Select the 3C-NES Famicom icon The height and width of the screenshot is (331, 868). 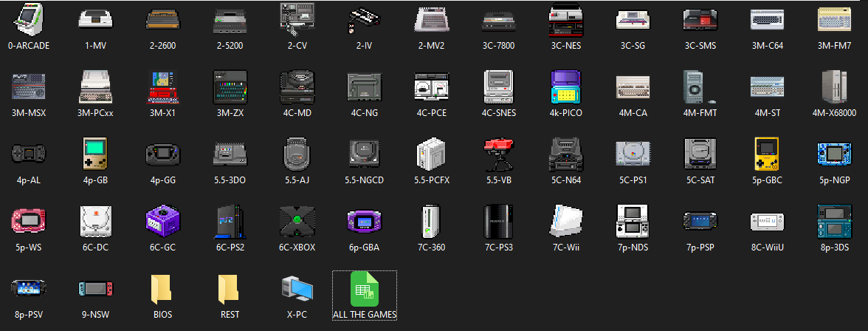565,20
